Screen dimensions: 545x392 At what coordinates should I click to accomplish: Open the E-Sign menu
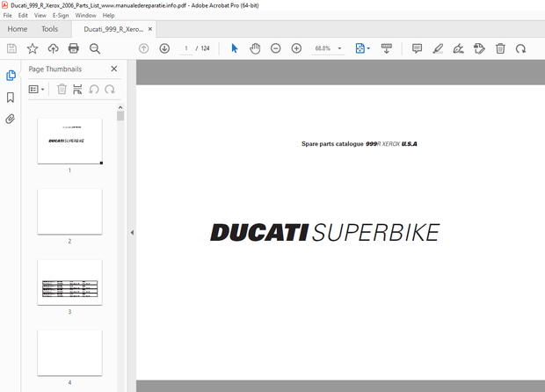click(x=61, y=15)
